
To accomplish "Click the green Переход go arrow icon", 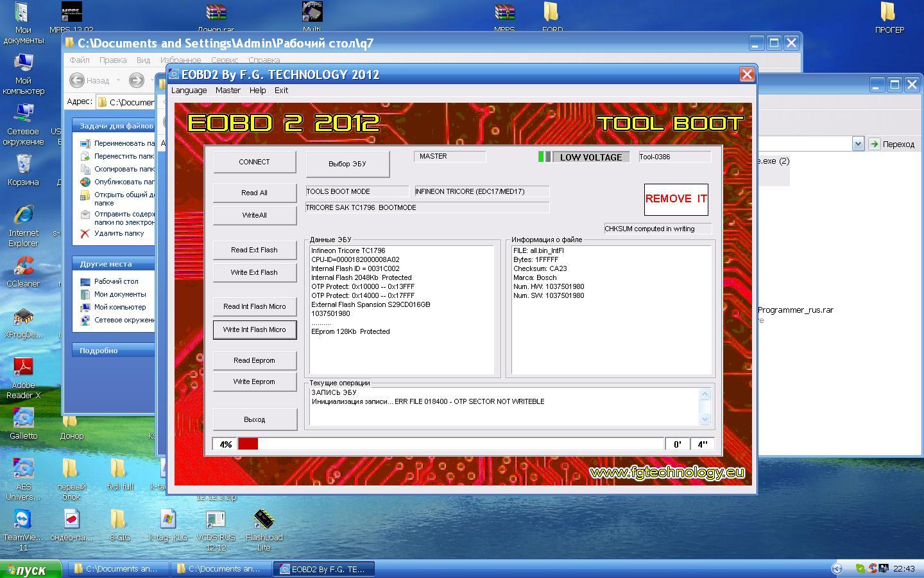I will [874, 144].
